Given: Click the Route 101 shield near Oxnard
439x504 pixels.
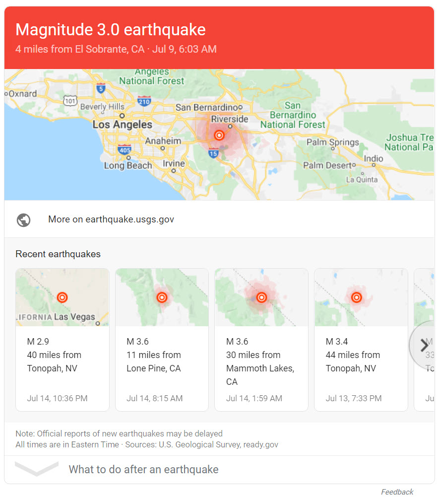Looking at the screenshot, I should pyautogui.click(x=70, y=101).
